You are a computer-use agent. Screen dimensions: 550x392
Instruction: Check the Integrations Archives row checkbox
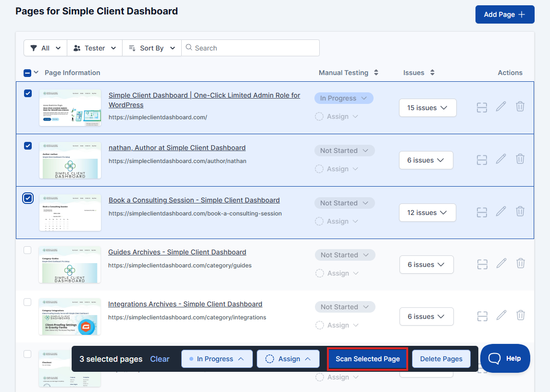tap(27, 302)
